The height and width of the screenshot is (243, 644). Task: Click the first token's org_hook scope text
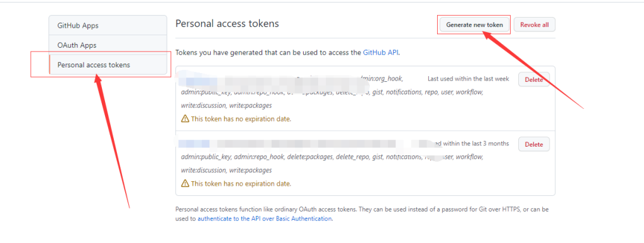click(x=382, y=79)
